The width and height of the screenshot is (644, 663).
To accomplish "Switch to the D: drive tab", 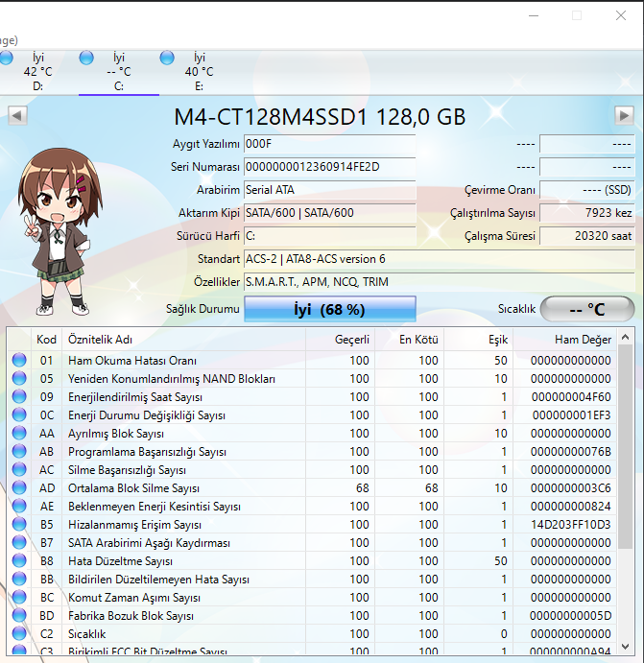I will coord(37,72).
